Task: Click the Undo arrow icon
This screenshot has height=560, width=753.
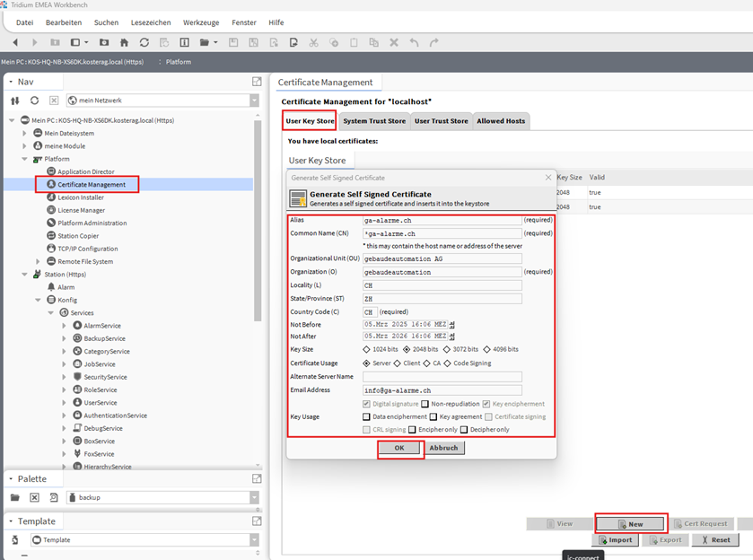Action: pyautogui.click(x=414, y=42)
